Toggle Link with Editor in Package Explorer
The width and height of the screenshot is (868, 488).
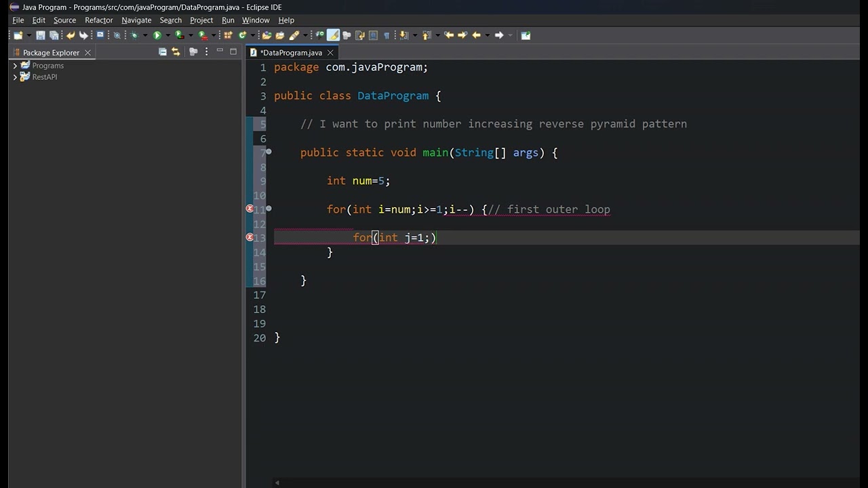tap(176, 52)
